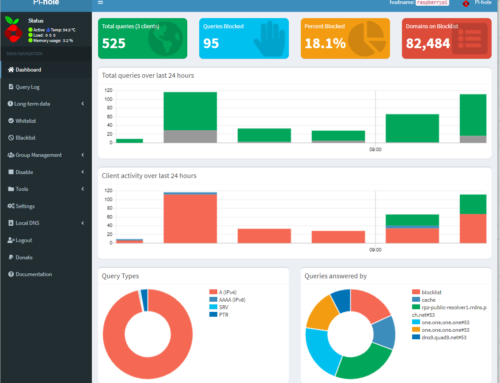Toggle AAAA (IPv6) legend entry in Query Types

pos(227,300)
